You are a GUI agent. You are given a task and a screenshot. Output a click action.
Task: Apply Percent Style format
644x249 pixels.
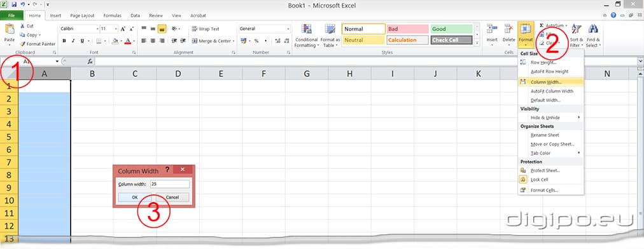pyautogui.click(x=256, y=41)
